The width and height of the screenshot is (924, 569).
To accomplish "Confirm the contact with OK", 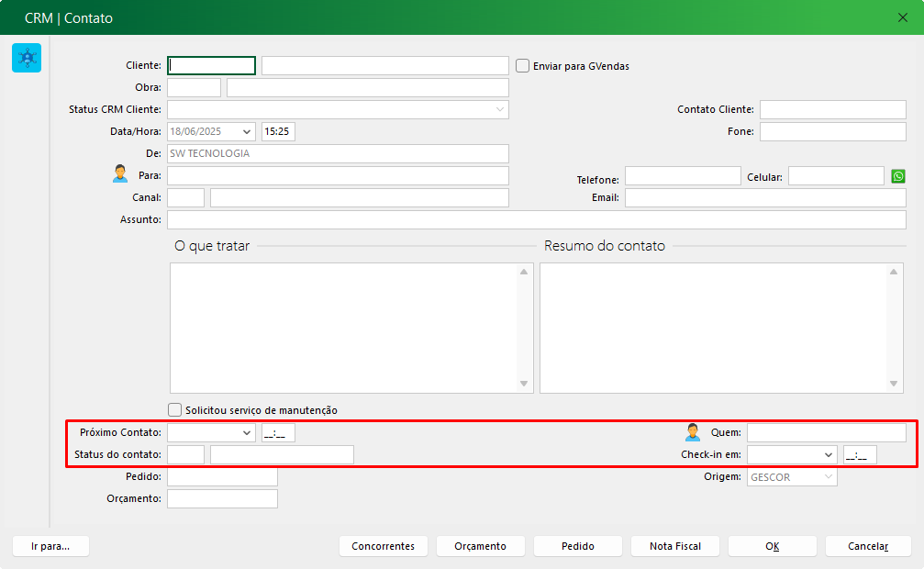I will pos(772,546).
